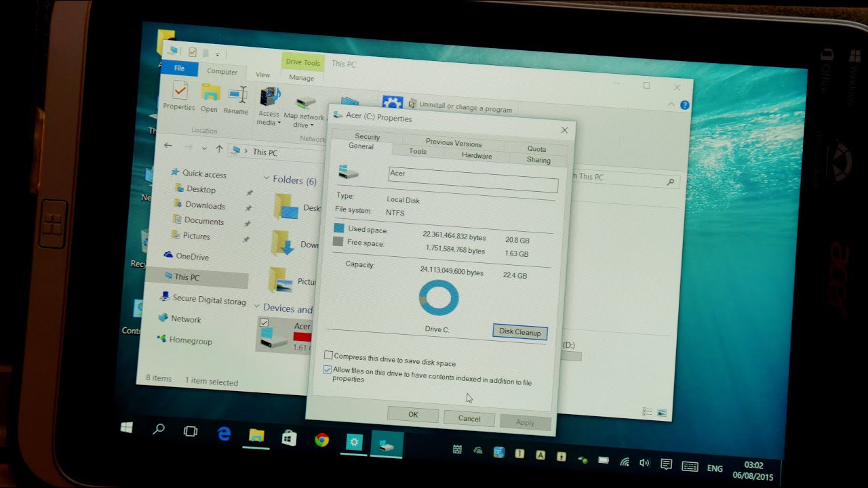
Task: Click Cancel in the Properties dialog
Action: point(469,418)
